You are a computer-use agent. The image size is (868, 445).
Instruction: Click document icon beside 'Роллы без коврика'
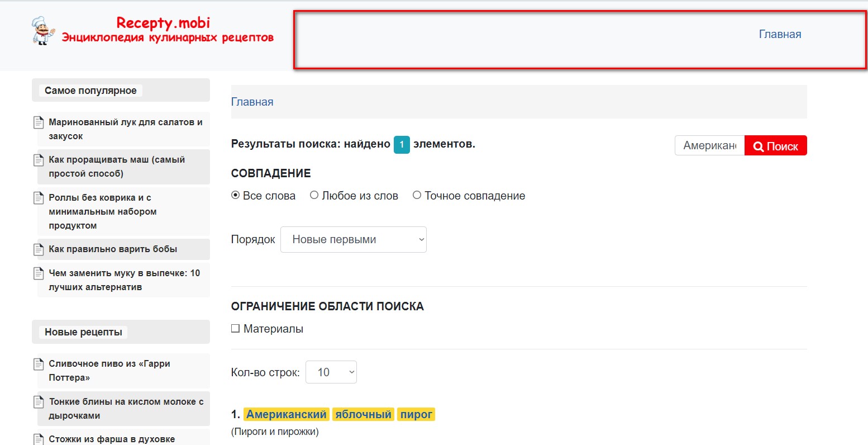39,197
